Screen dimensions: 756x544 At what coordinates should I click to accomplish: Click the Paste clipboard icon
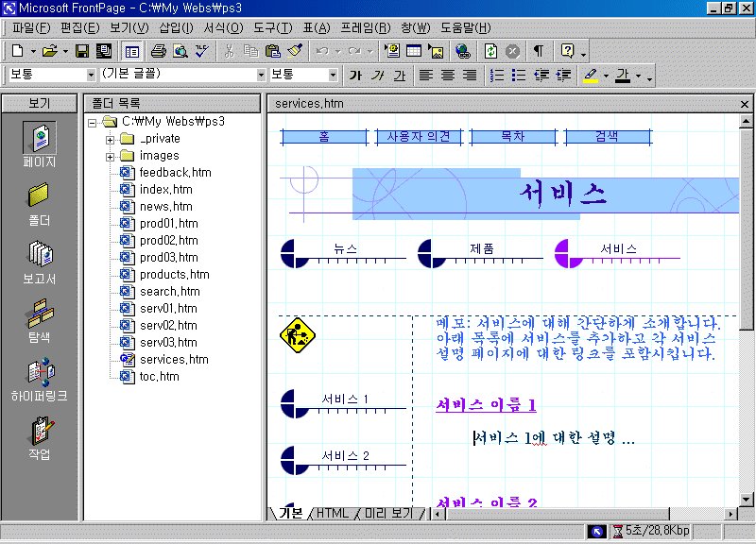tap(273, 51)
